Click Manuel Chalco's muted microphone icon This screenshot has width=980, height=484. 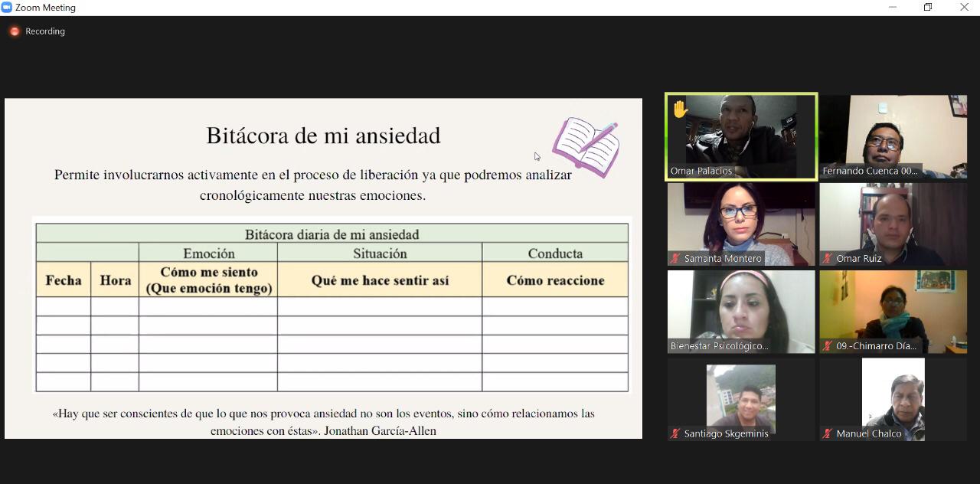tap(827, 433)
